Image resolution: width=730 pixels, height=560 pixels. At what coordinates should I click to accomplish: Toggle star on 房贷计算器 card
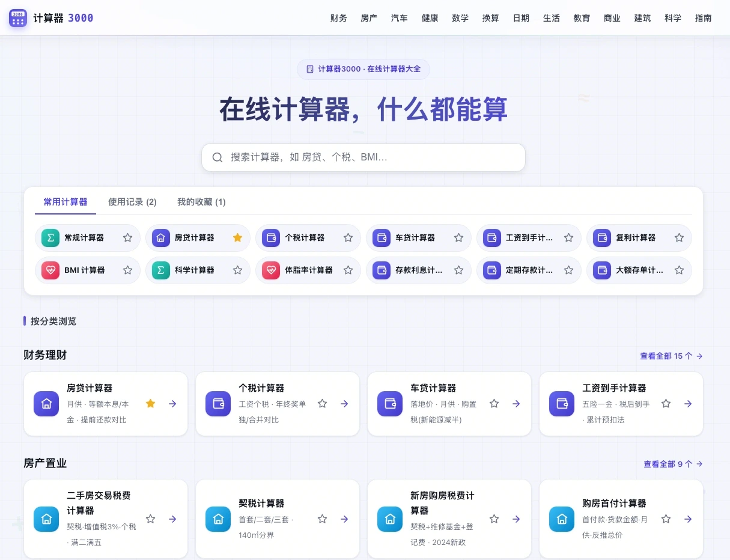pyautogui.click(x=151, y=404)
